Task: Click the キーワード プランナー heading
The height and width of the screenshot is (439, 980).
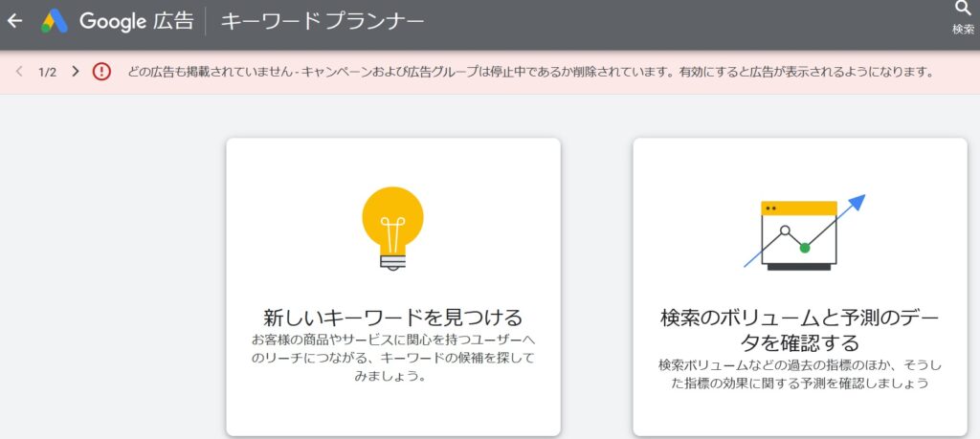Action: (323, 22)
